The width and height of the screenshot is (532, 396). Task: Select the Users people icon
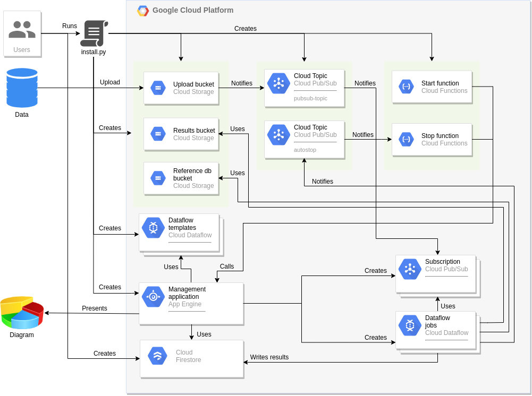(x=22, y=30)
